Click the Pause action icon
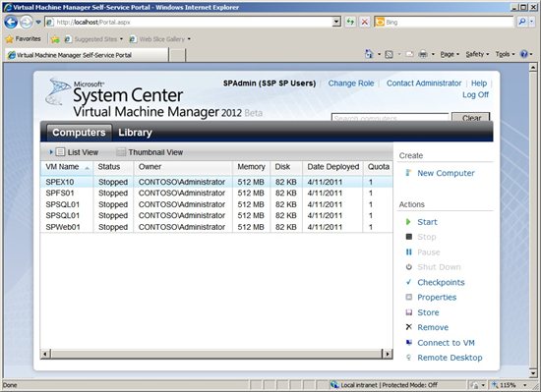 tap(409, 252)
